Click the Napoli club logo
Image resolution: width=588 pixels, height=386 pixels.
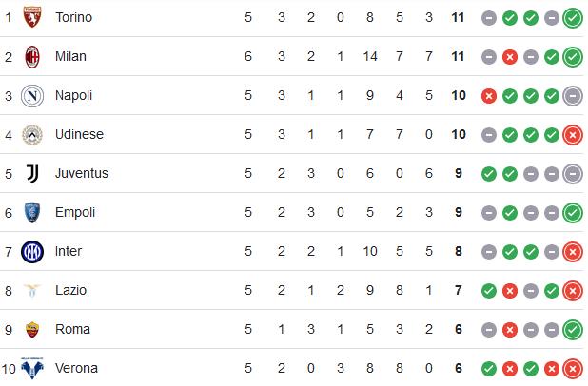point(32,96)
